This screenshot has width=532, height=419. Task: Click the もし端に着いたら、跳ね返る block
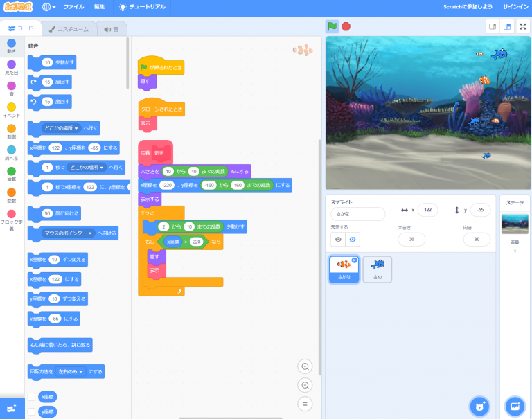(60, 345)
